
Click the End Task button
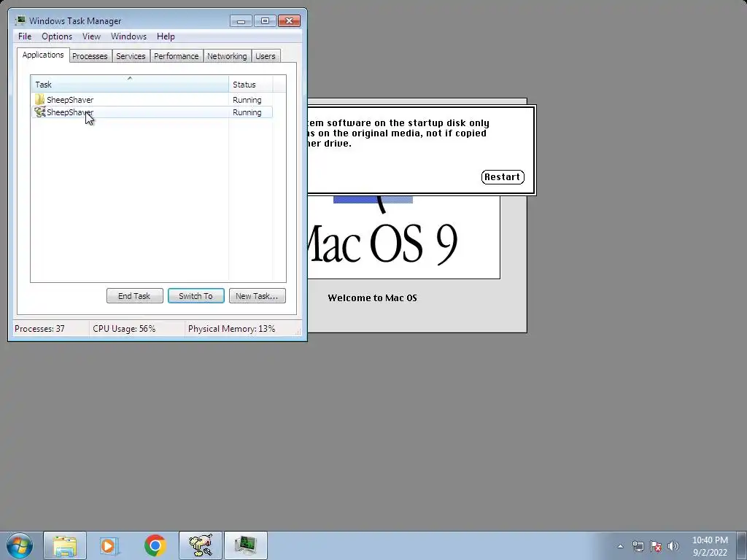[x=134, y=296]
